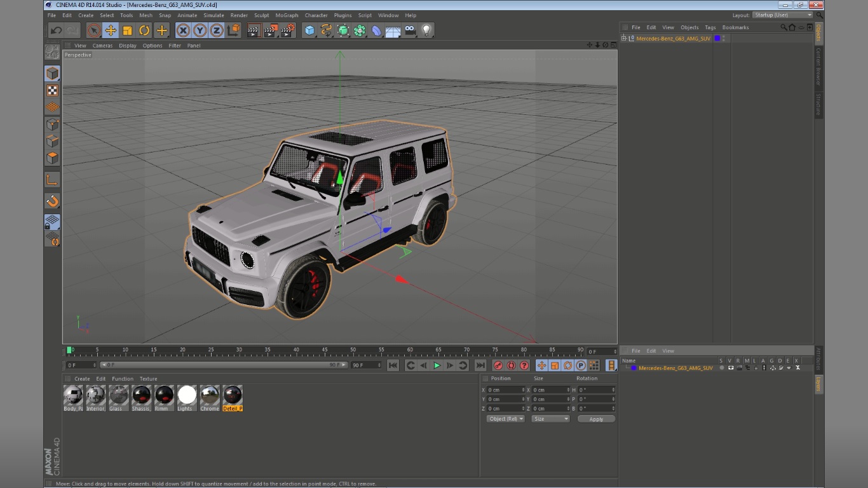The width and height of the screenshot is (868, 488).
Task: Click Render to Picture Viewer icon
Action: [x=271, y=30]
